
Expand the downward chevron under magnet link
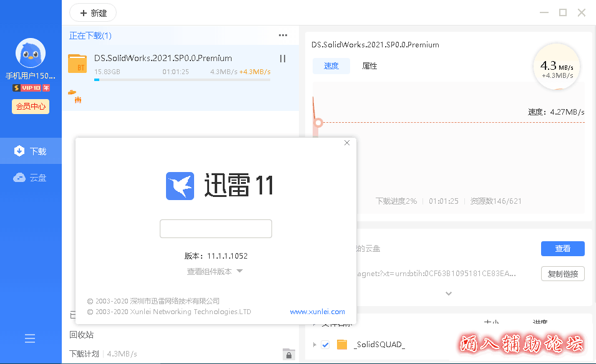tap(448, 293)
